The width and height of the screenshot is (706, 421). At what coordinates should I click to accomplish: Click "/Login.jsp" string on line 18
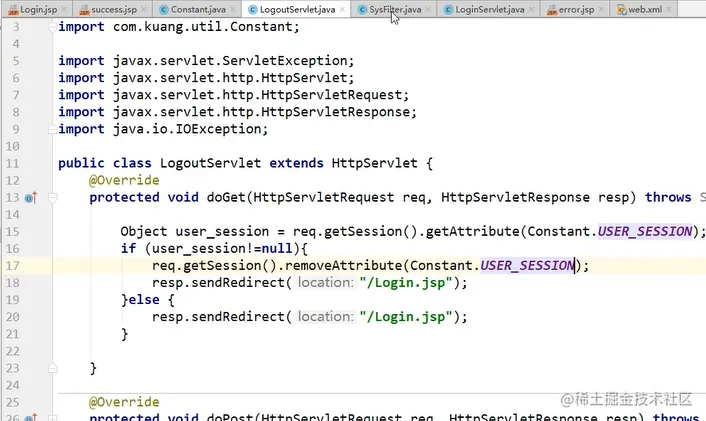(x=406, y=283)
